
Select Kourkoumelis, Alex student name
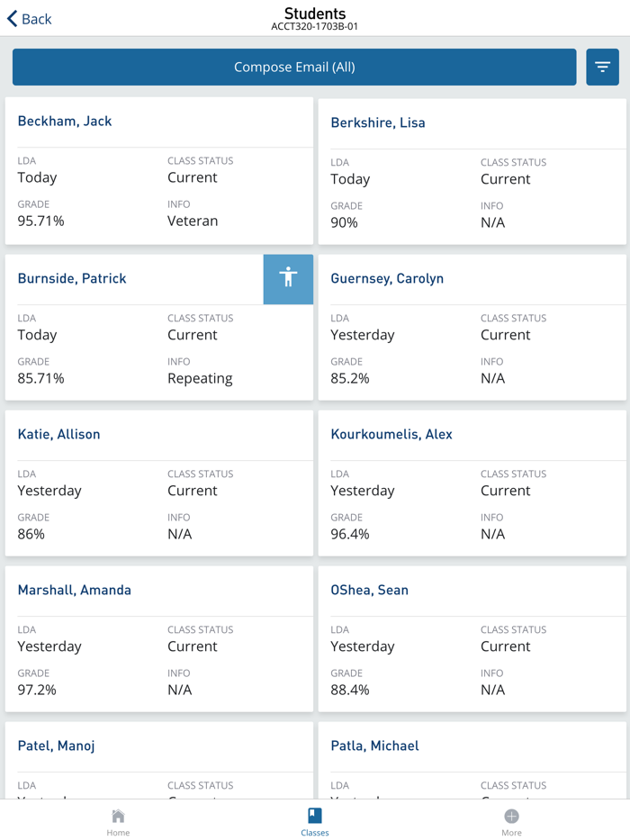(391, 435)
